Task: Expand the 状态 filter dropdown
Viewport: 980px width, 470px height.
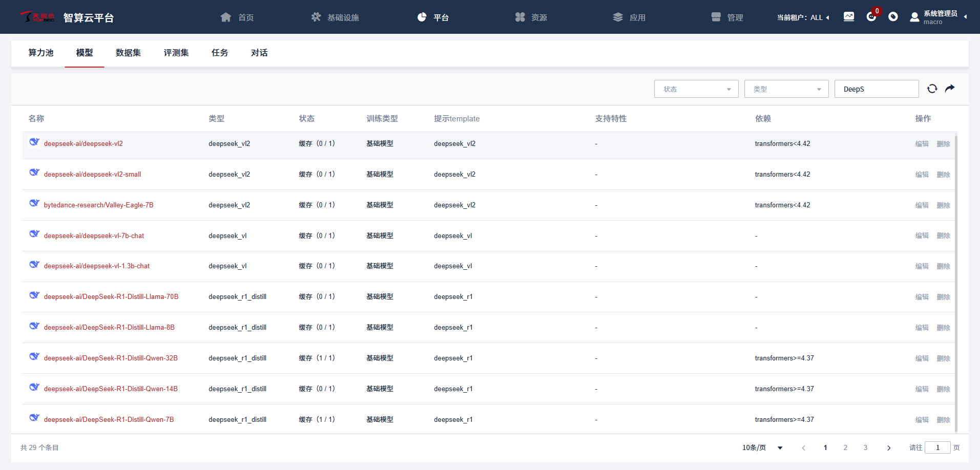Action: click(696, 89)
